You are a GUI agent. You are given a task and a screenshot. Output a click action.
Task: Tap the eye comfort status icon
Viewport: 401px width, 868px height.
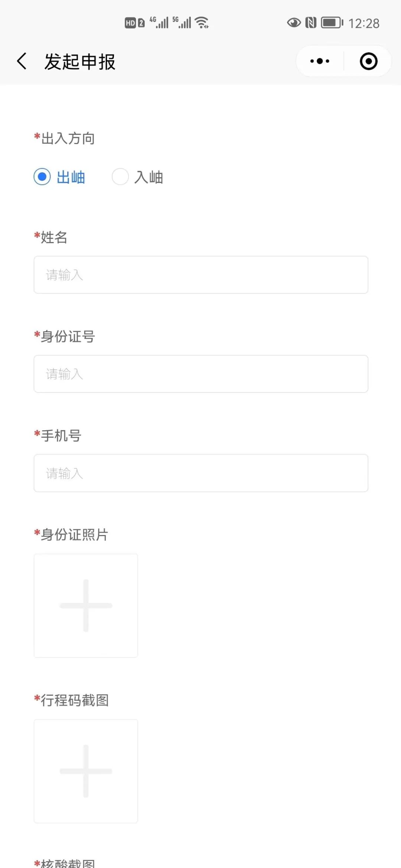tap(294, 23)
